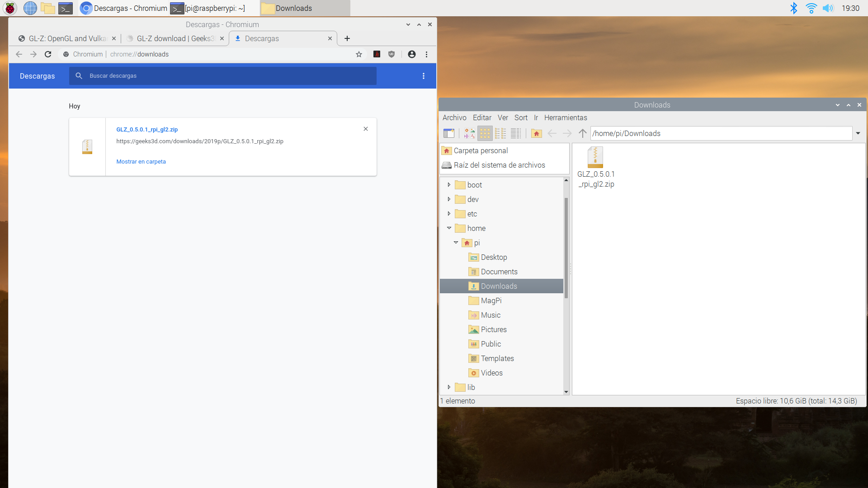The image size is (868, 488).
Task: Go to home folder via toolbar icon
Action: tap(536, 133)
